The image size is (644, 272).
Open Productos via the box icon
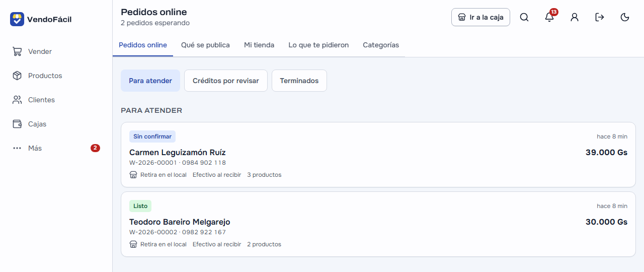coord(17,76)
